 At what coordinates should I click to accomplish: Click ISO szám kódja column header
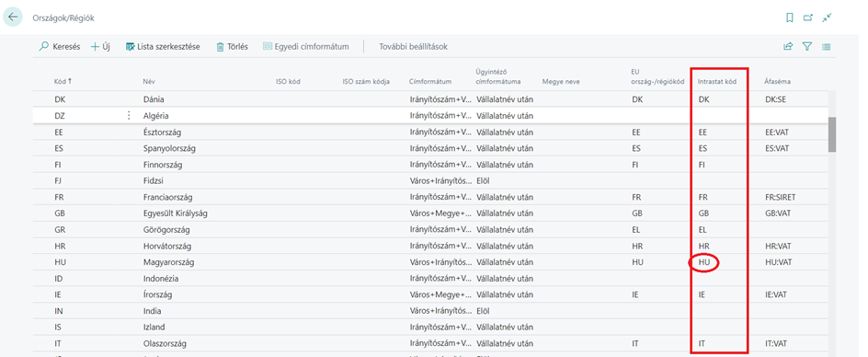367,82
